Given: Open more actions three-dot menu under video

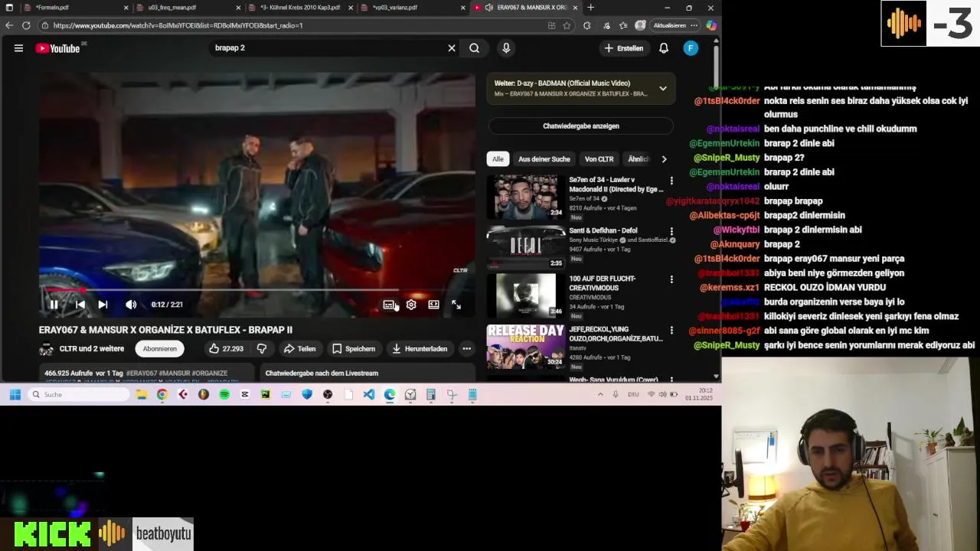Looking at the screenshot, I should coord(466,349).
